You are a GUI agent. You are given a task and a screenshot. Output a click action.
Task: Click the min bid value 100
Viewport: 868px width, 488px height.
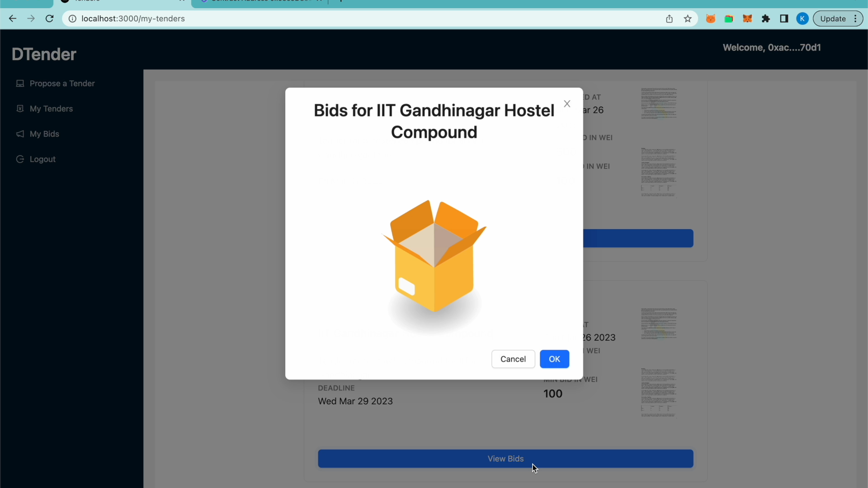tap(552, 394)
